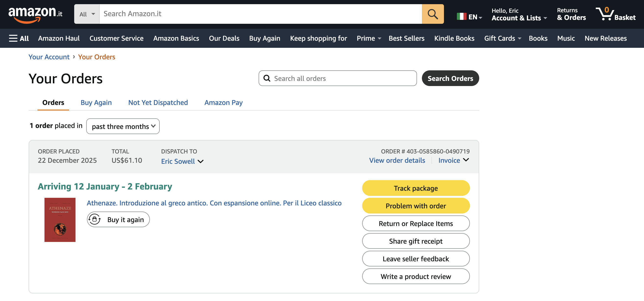Open Keep shopping for
This screenshot has width=644, height=301.
coord(319,38)
